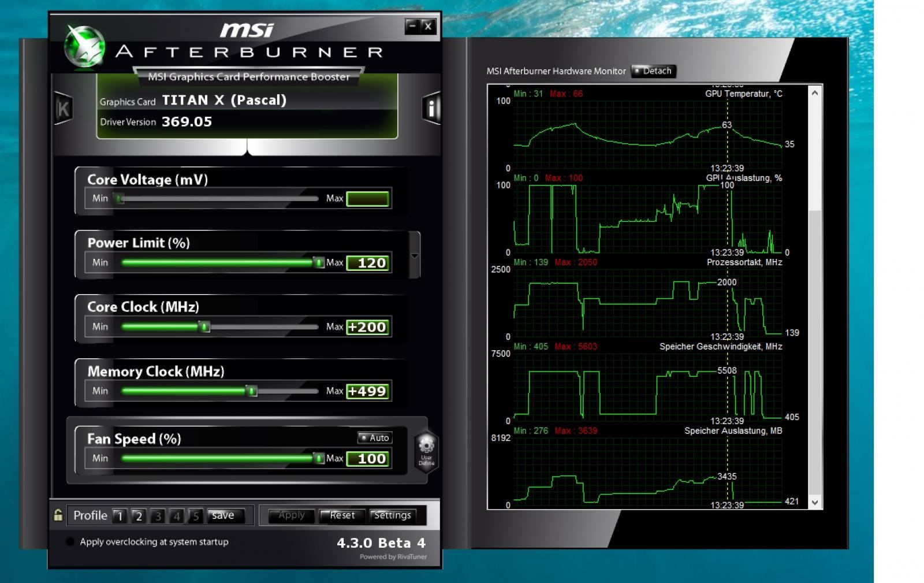Click the Reset button
This screenshot has height=583, width=924.
[342, 515]
